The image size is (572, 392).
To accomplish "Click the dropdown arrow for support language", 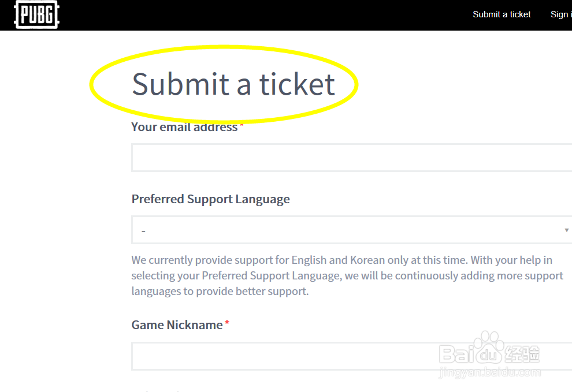I will [566, 230].
